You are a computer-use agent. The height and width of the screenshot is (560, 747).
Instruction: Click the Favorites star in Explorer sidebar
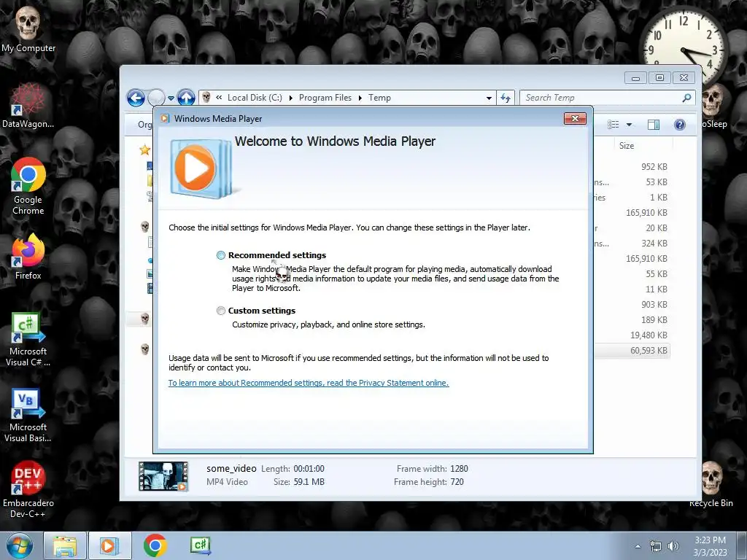[145, 150]
